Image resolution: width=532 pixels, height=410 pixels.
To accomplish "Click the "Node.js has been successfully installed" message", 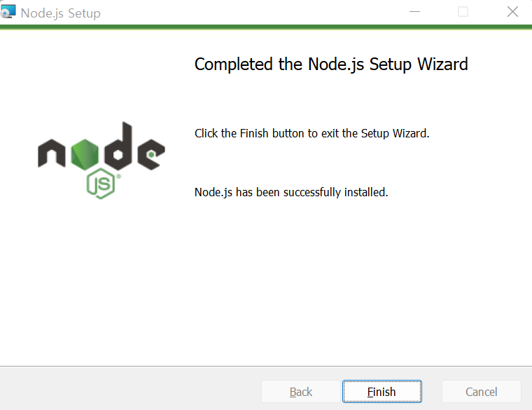I will 291,192.
